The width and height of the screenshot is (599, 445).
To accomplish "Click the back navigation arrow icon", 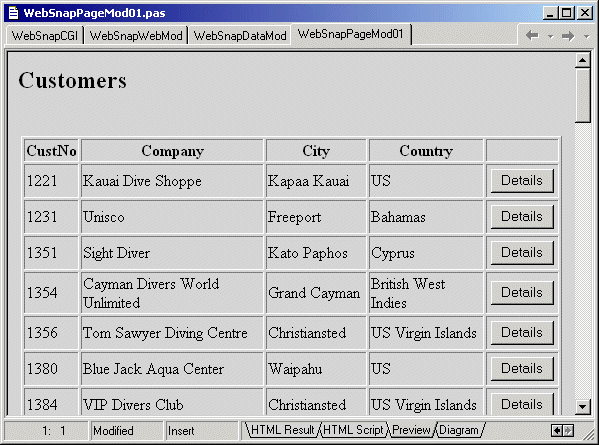I will pos(532,36).
